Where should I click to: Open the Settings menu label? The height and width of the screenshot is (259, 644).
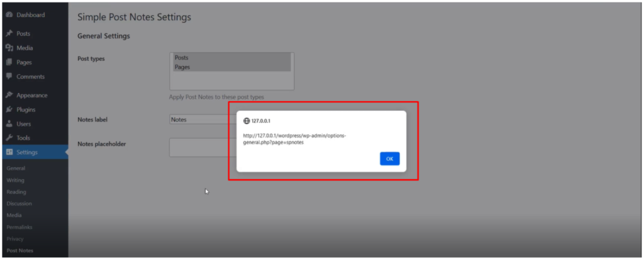point(27,152)
